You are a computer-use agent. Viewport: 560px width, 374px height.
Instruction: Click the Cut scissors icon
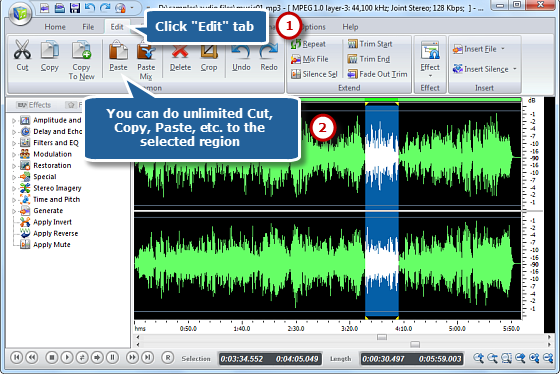22,50
